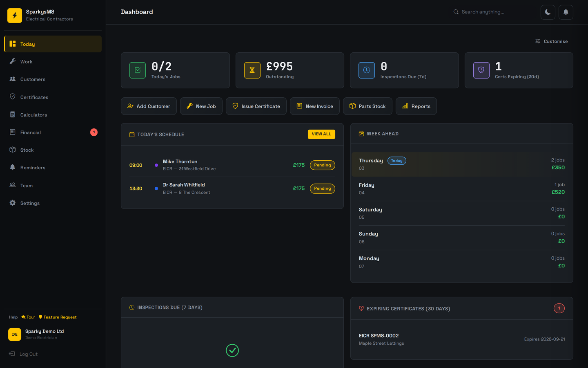Click the Outstanding hourglass icon
The width and height of the screenshot is (588, 368).
pyautogui.click(x=252, y=70)
